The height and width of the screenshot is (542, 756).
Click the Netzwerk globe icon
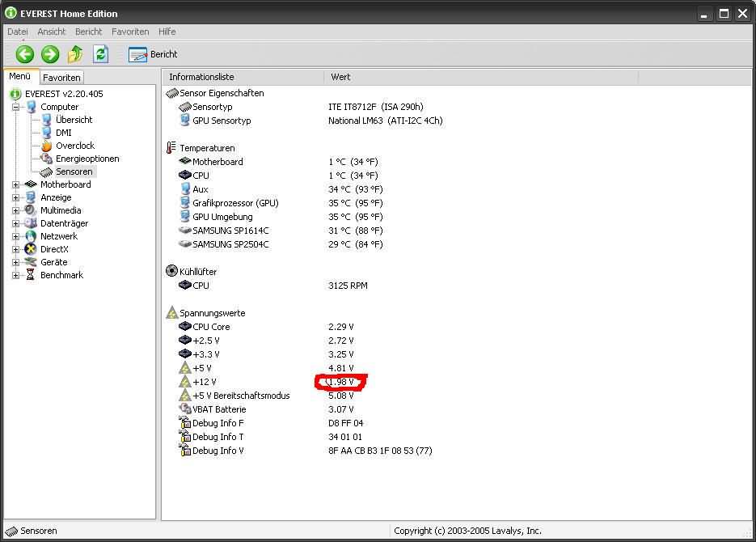[x=31, y=236]
